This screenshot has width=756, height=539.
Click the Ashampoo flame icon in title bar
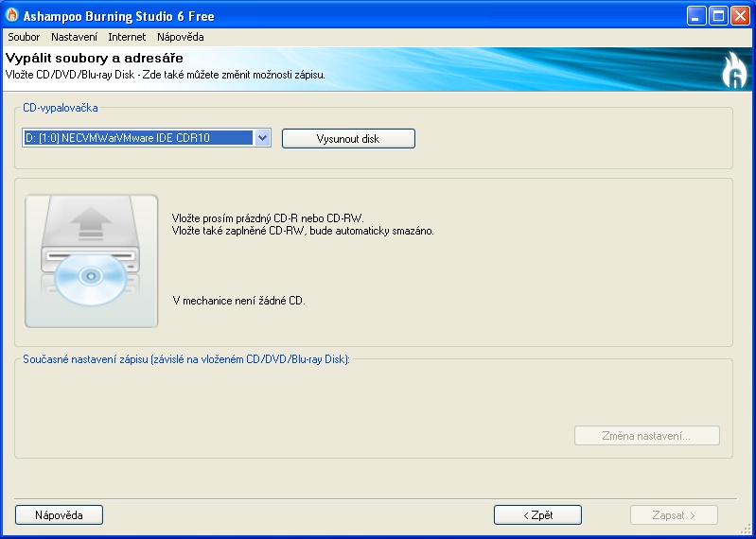click(x=12, y=16)
